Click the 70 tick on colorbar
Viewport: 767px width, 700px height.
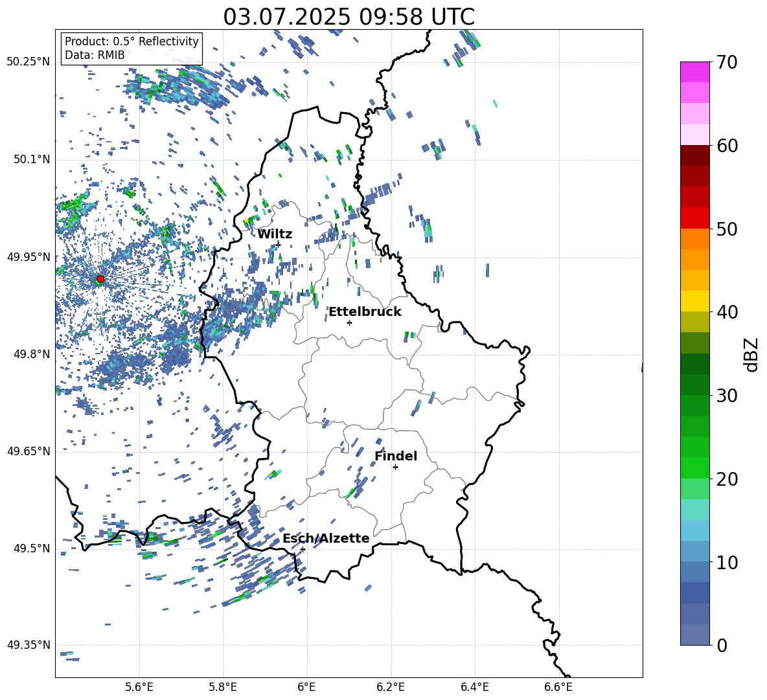[727, 63]
